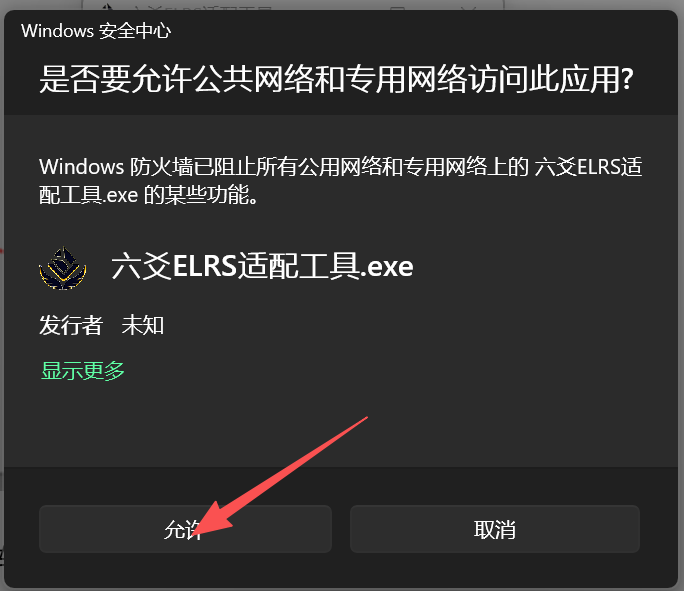This screenshot has width=684, height=591.
Task: Close the dimmed background window
Action: coord(468,7)
